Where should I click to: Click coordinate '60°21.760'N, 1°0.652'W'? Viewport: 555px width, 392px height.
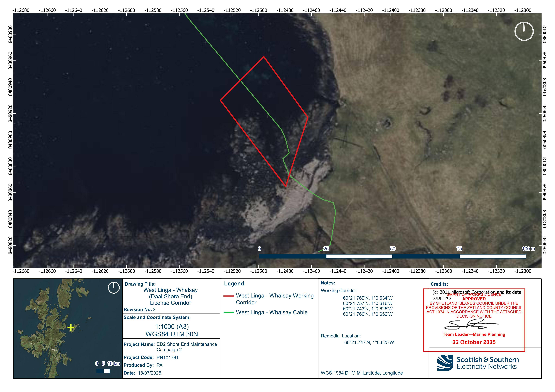tap(368, 314)
